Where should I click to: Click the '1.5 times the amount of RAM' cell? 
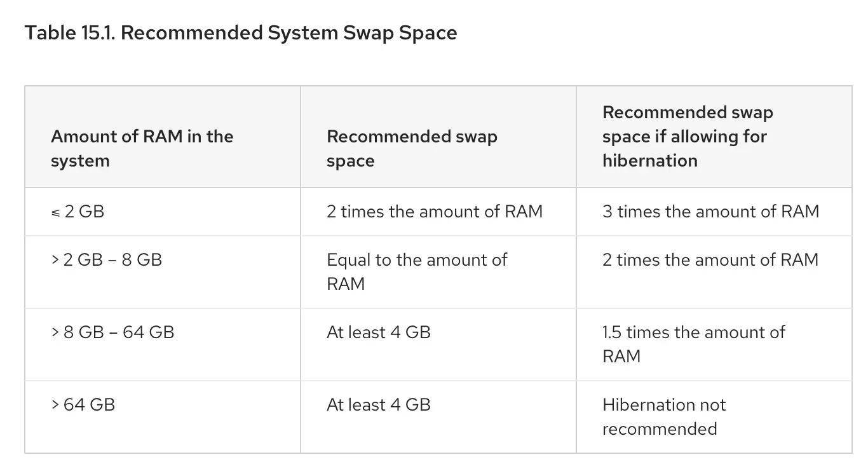pos(693,344)
